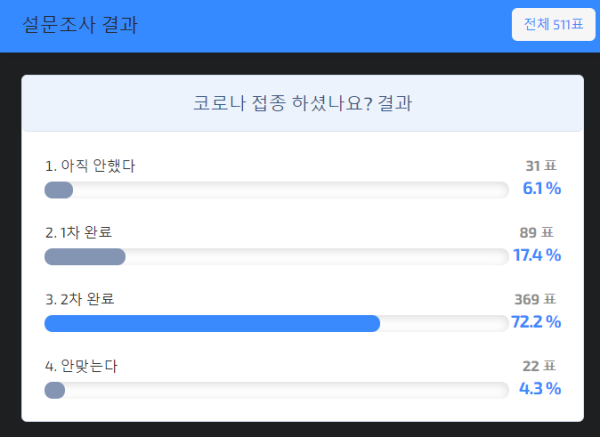Click the 2. 1차 완료 option label
Viewport: 600px width, 437px height.
pos(78,233)
